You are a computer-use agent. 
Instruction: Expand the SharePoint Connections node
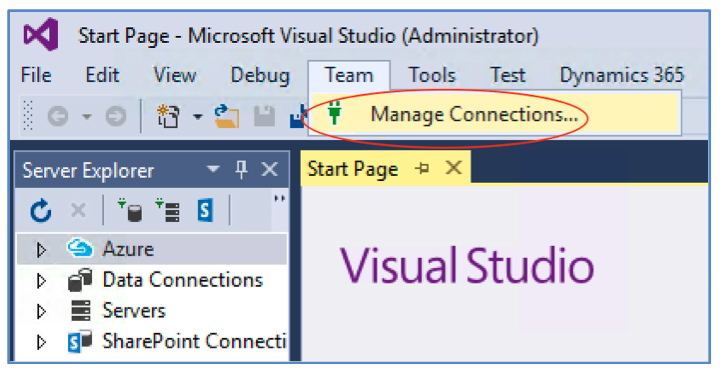[x=41, y=342]
